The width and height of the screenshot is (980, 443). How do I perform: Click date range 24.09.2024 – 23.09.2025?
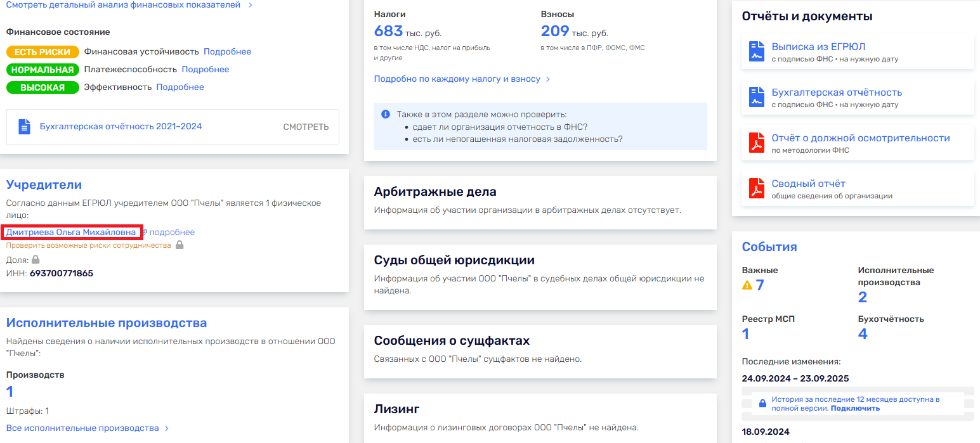[795, 379]
